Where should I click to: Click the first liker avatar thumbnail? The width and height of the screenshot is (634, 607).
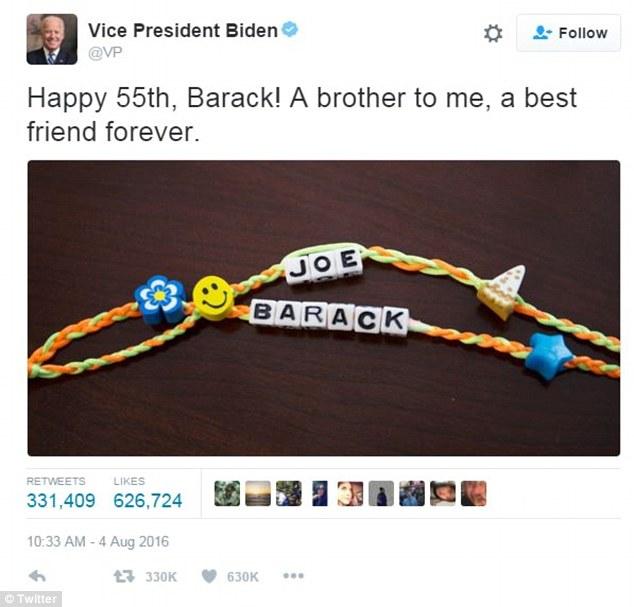[227, 493]
